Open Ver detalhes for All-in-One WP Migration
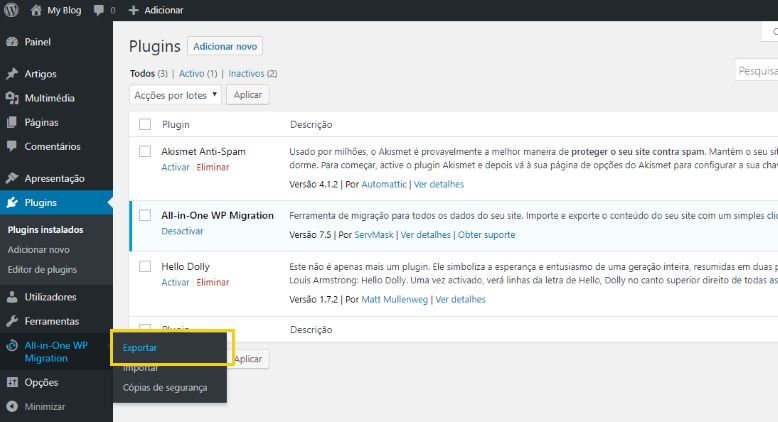The width and height of the screenshot is (778, 422). pyautogui.click(x=426, y=235)
